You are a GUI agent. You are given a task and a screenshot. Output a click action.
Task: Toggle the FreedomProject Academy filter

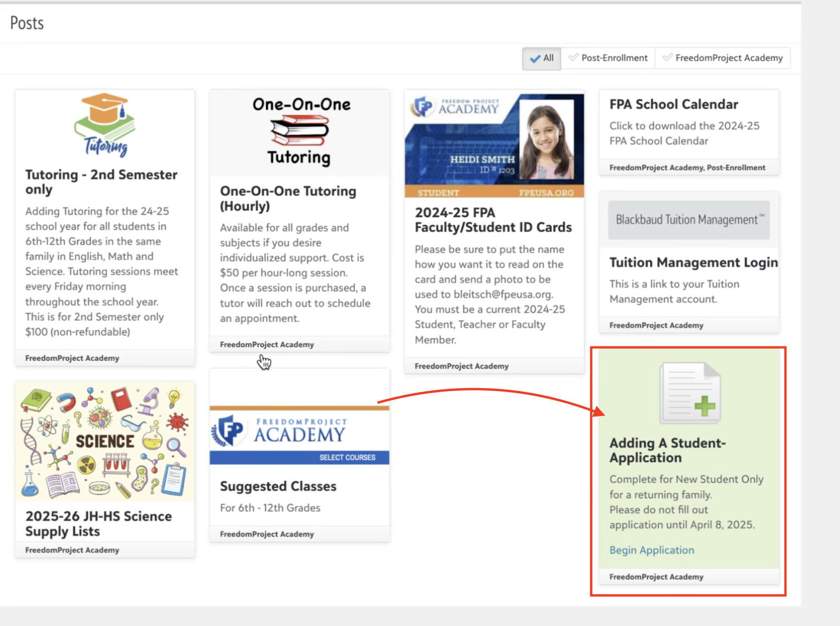click(x=722, y=58)
